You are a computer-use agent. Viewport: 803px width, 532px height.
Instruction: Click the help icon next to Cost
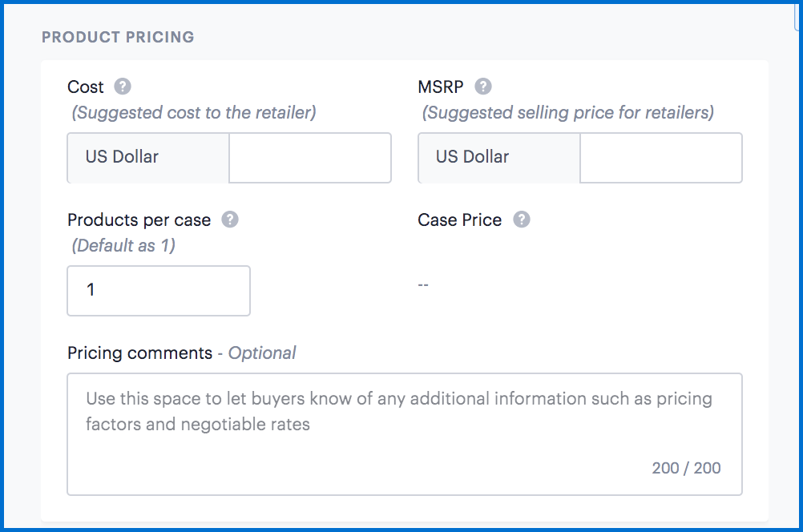(123, 87)
